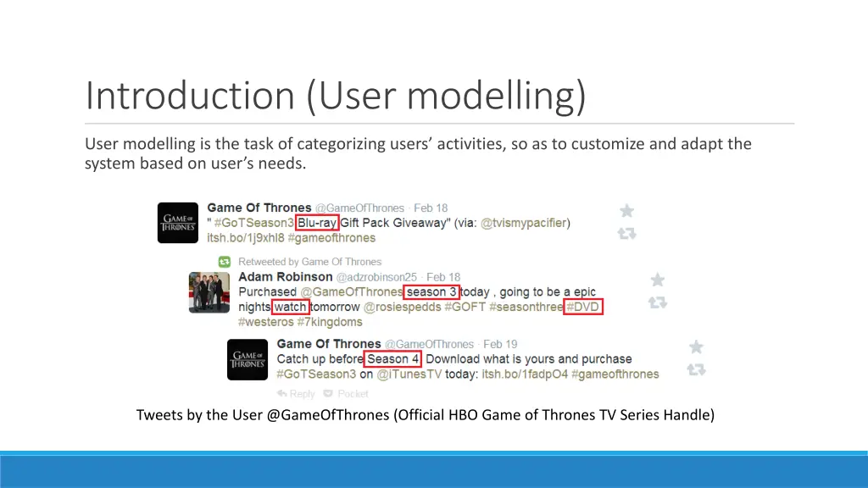Click 'Retweeted by Game Of Thrones' text
Viewport: 868px width, 488px height.
point(309,262)
